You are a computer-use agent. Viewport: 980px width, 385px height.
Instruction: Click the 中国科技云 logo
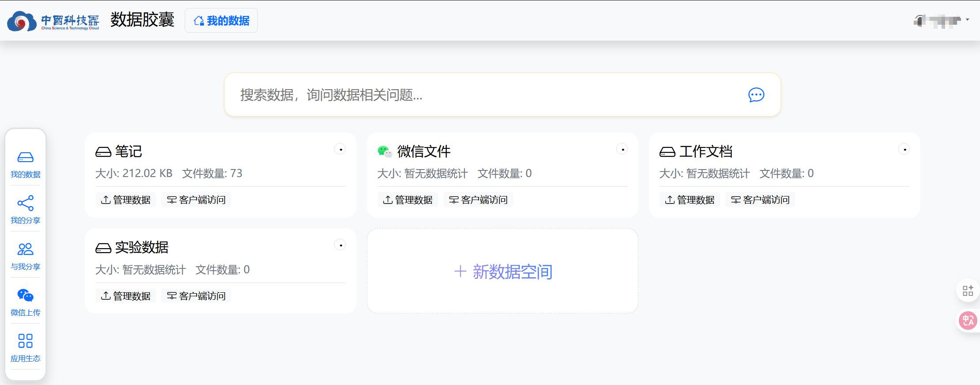[x=53, y=21]
